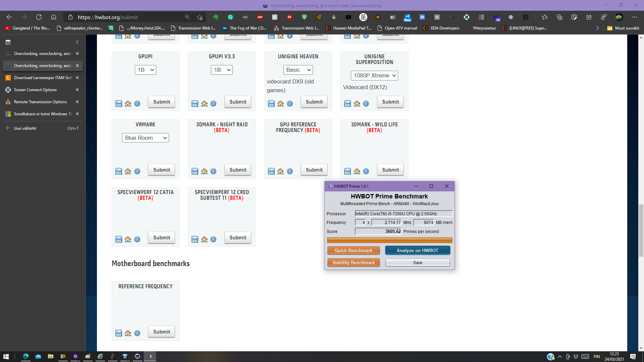
Task: Click the orange HWBOT Prime progress bar
Action: click(389, 240)
